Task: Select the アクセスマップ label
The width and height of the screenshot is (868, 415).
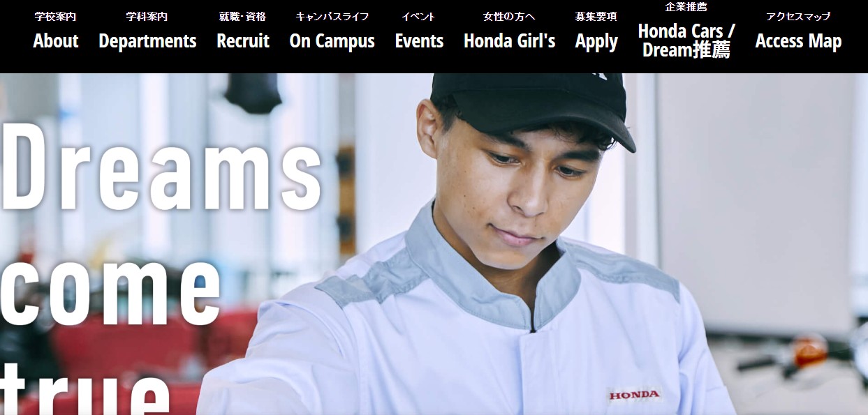Action: pyautogui.click(x=798, y=17)
